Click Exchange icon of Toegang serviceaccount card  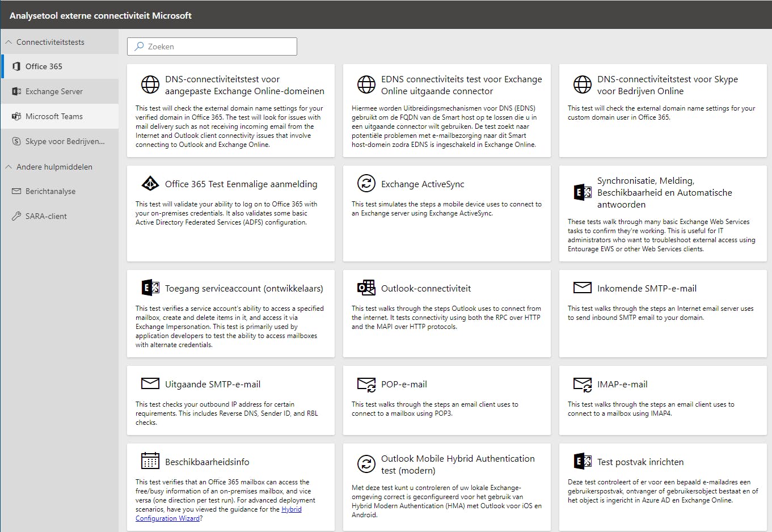[150, 288]
